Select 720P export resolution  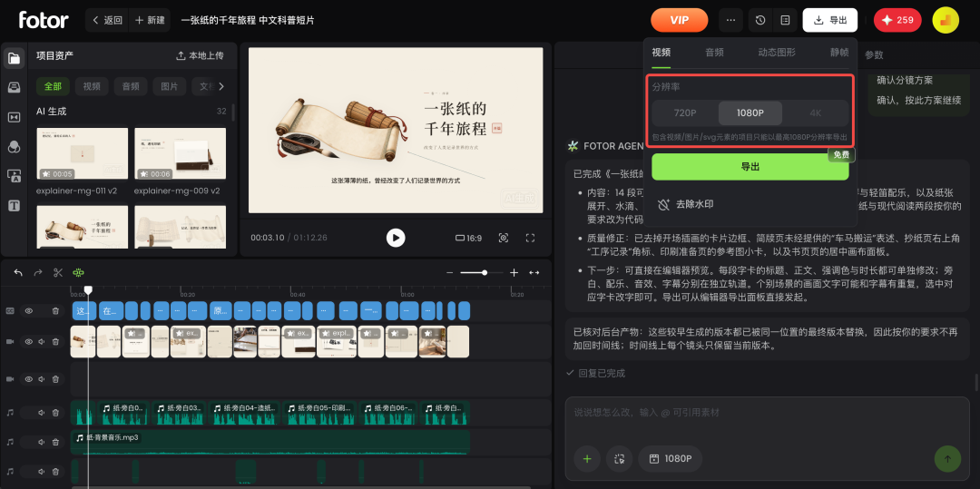pos(685,113)
